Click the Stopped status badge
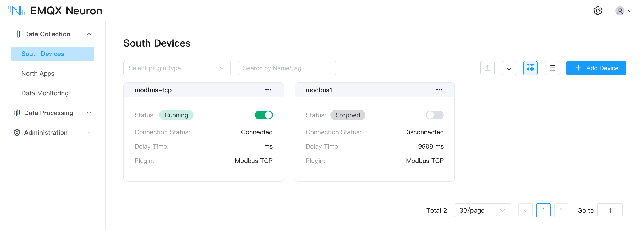Image resolution: width=644 pixels, height=230 pixels. click(x=348, y=115)
